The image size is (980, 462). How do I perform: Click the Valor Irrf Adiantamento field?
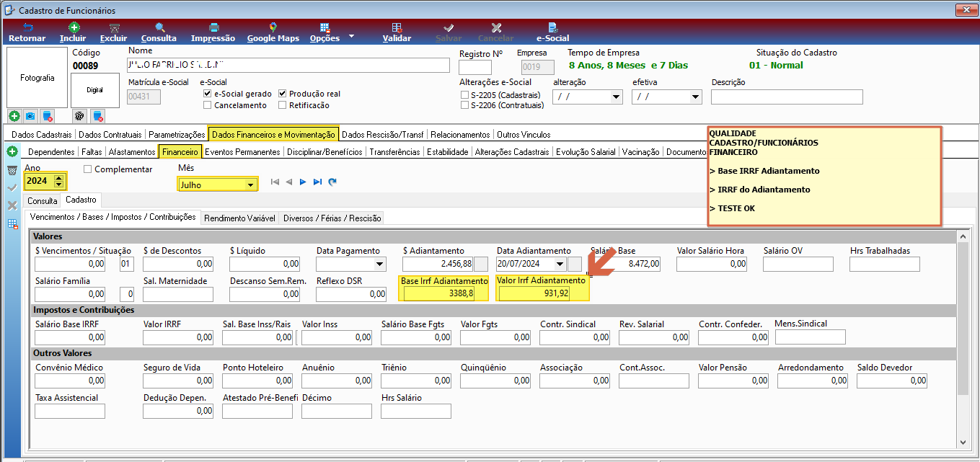pos(534,293)
